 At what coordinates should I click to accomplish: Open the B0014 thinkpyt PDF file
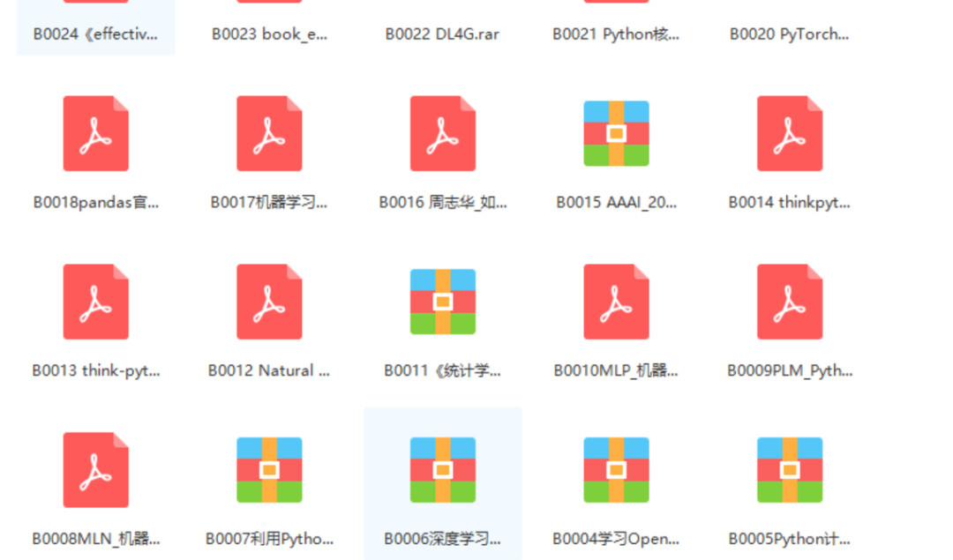(790, 132)
